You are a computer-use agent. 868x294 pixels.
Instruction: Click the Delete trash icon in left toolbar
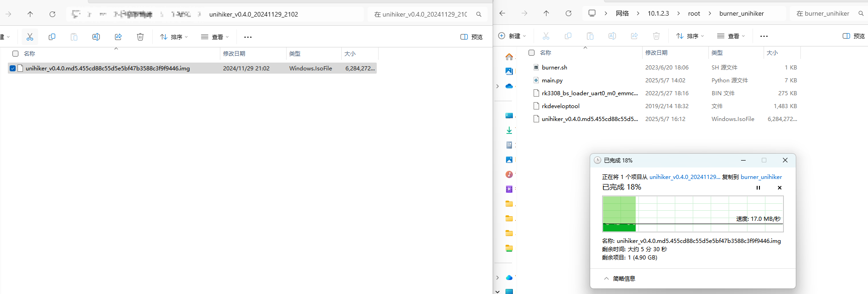pos(140,37)
